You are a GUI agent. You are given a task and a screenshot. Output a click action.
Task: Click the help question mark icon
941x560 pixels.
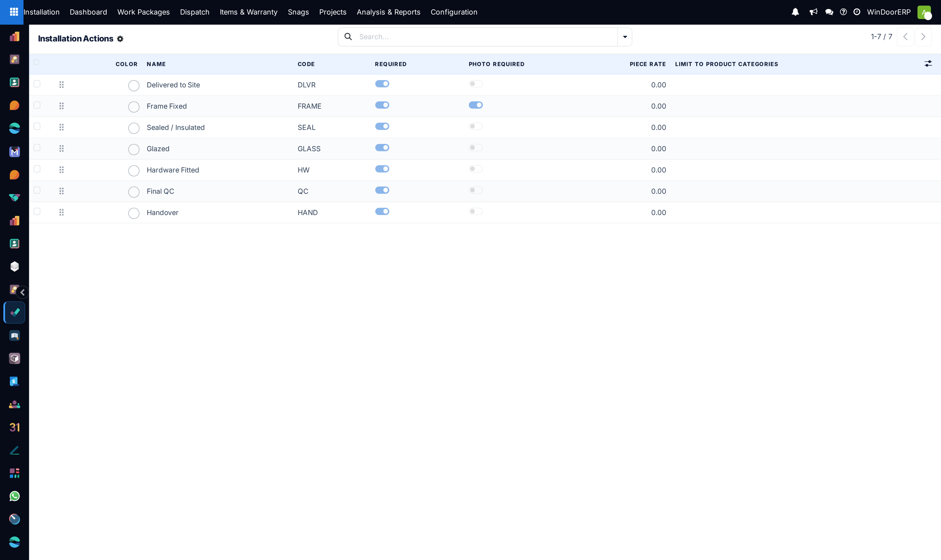[x=843, y=12]
